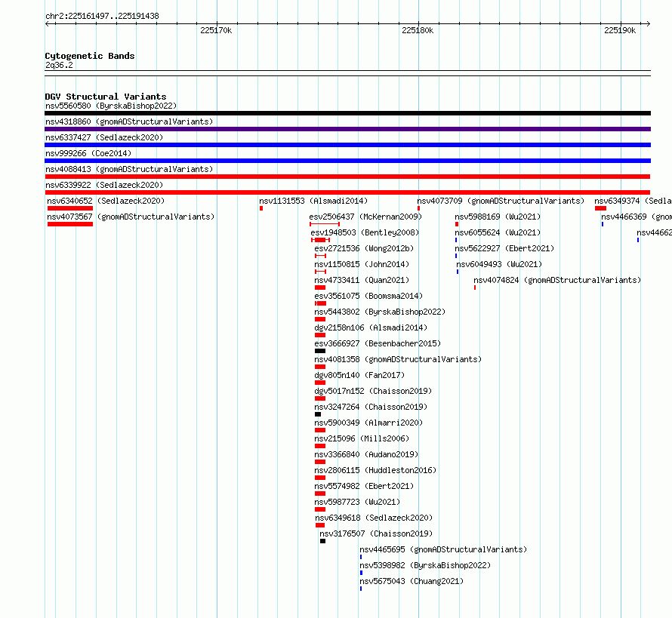Open the nsv6349374 variant label
Image resolution: width=672 pixels, height=618 pixels.
tap(633, 201)
